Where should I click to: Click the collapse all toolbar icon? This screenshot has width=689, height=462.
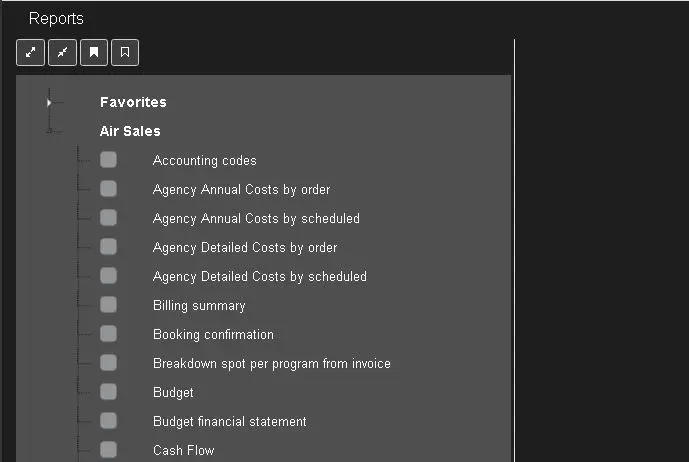[62, 53]
